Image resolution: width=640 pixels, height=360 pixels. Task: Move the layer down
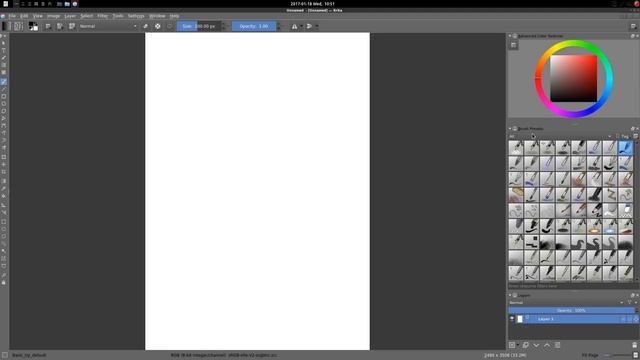point(536,345)
